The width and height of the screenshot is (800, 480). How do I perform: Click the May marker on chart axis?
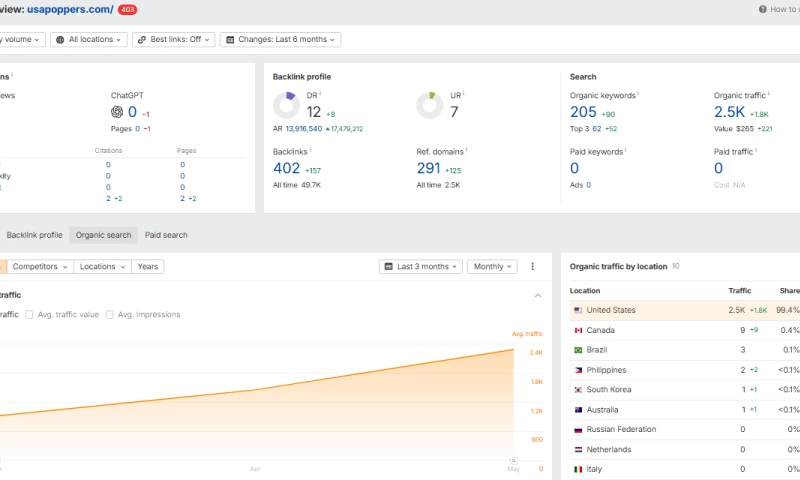coord(514,461)
